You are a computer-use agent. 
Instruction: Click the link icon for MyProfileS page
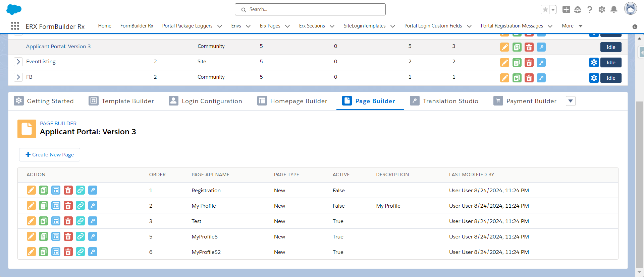point(80,236)
